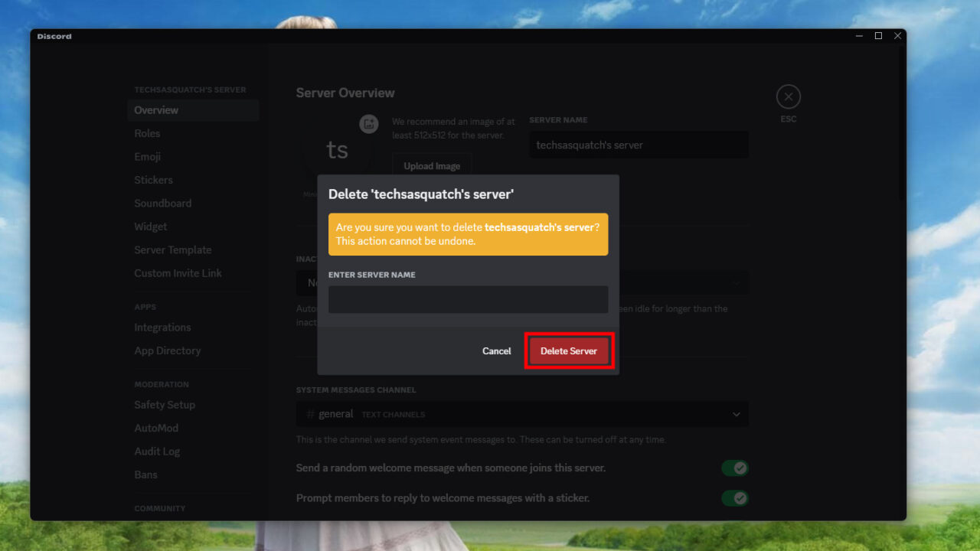Browse the App Directory

click(x=167, y=350)
